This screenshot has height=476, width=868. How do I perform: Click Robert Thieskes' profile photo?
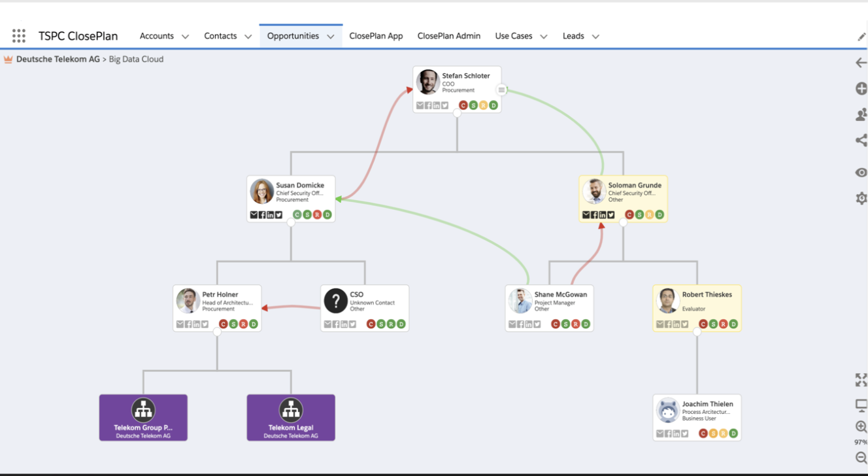[x=668, y=301]
